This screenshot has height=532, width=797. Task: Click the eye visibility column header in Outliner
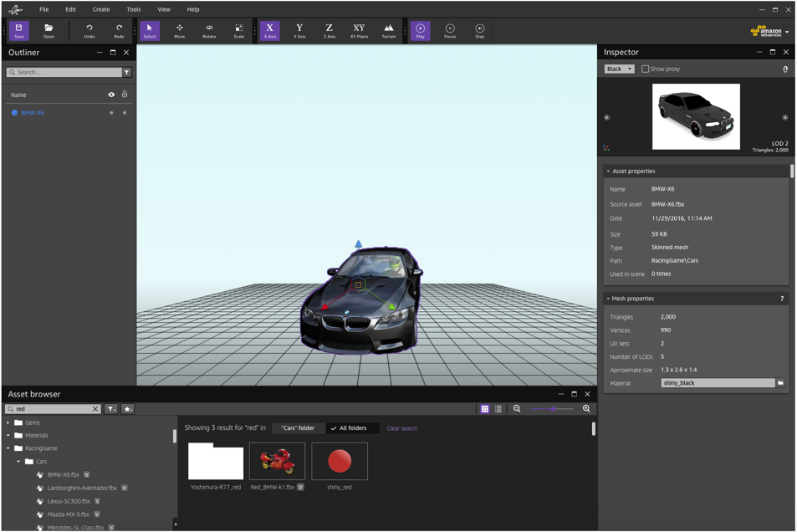click(111, 95)
